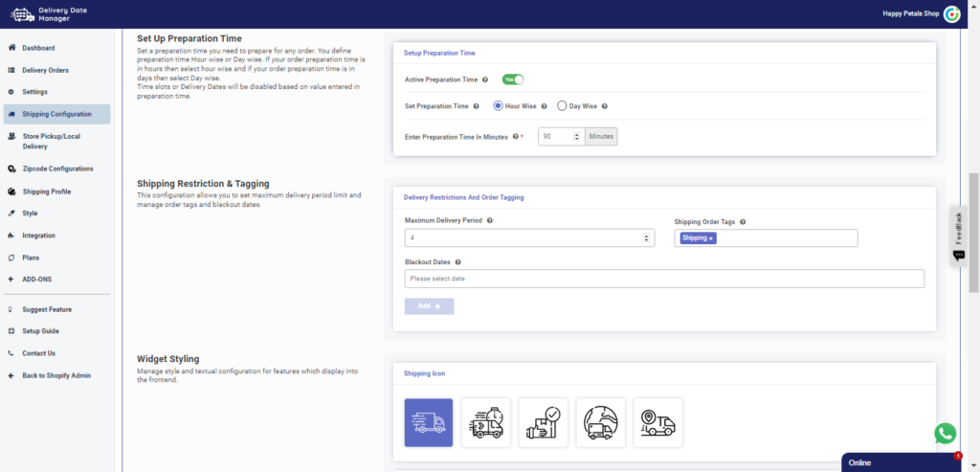980x472 pixels.
Task: Open Delivery Orders in sidebar
Action: [45, 70]
